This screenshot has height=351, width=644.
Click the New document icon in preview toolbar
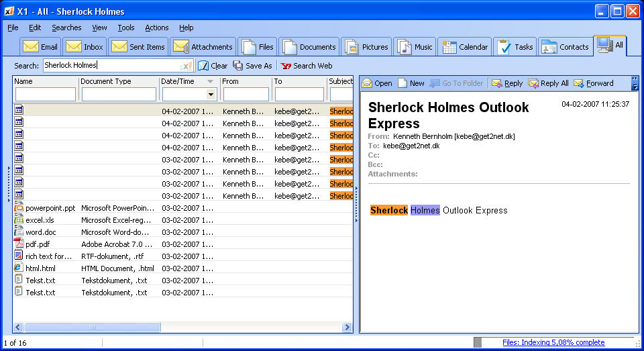[x=402, y=83]
